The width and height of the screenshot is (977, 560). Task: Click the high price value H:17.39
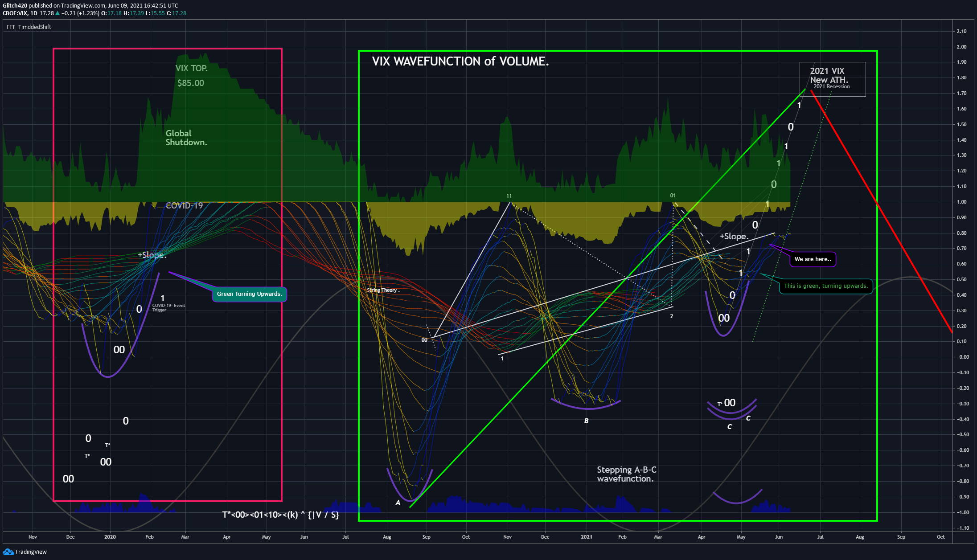coord(134,13)
